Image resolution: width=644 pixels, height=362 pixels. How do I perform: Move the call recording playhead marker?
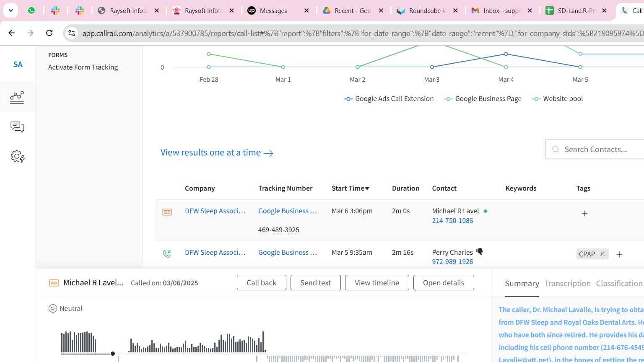click(x=113, y=354)
